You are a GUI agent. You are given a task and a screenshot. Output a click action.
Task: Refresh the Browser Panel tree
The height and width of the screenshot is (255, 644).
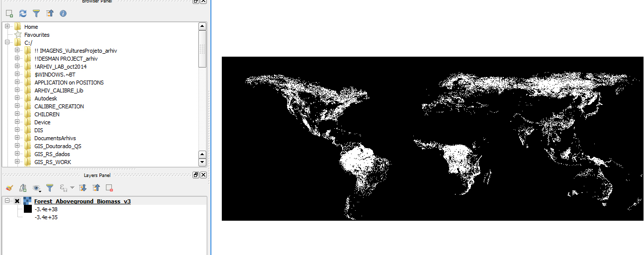(x=23, y=13)
